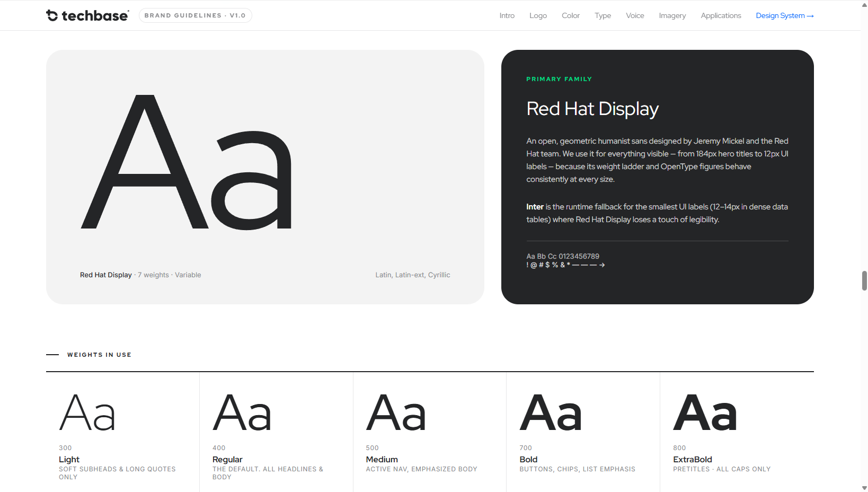This screenshot has width=868, height=492.
Task: Open the Brand Guidelines V1.0 badge
Action: click(195, 15)
